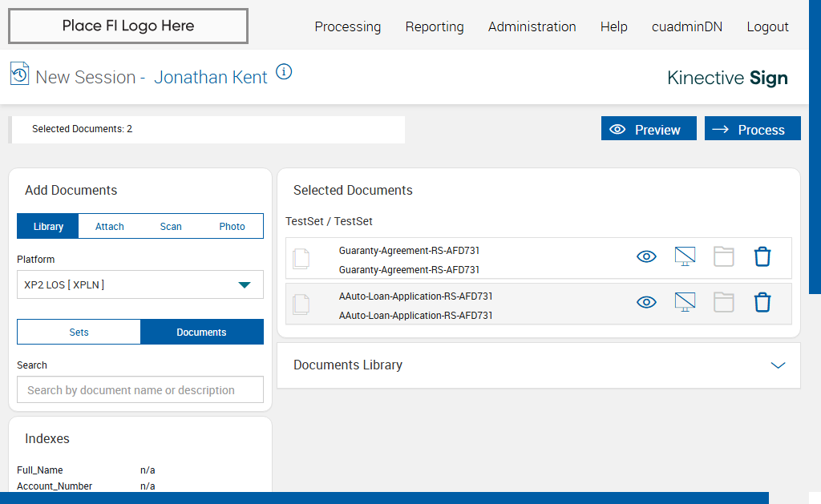The height and width of the screenshot is (504, 821).
Task: Click the folder icon in AAuto-Loan-Application row
Action: pos(724,302)
